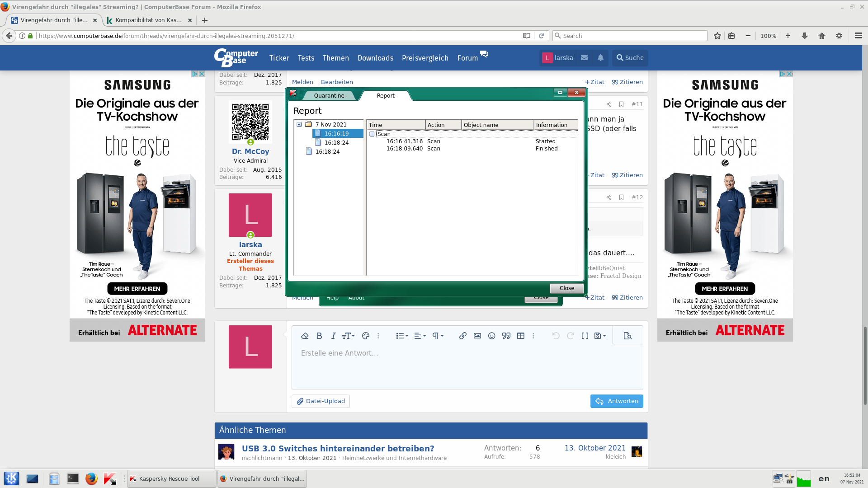Collapse the Scan group in report
This screenshot has width=868, height=488.
coord(372,134)
